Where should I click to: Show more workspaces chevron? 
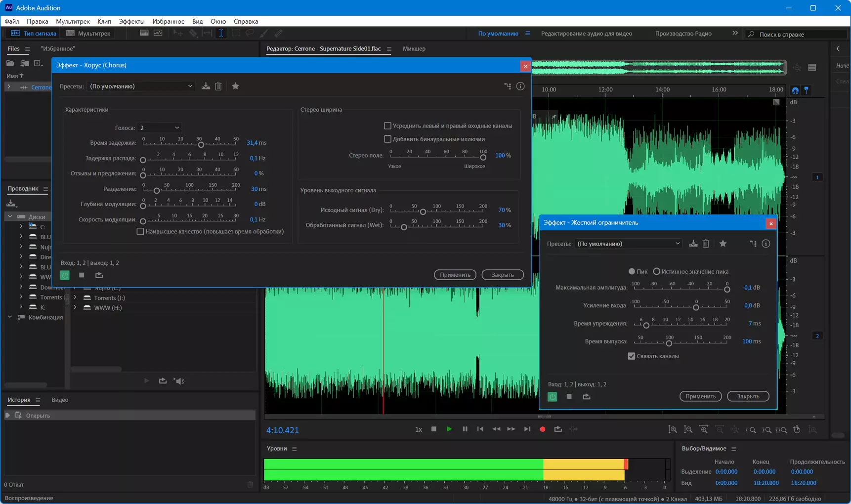pos(735,33)
